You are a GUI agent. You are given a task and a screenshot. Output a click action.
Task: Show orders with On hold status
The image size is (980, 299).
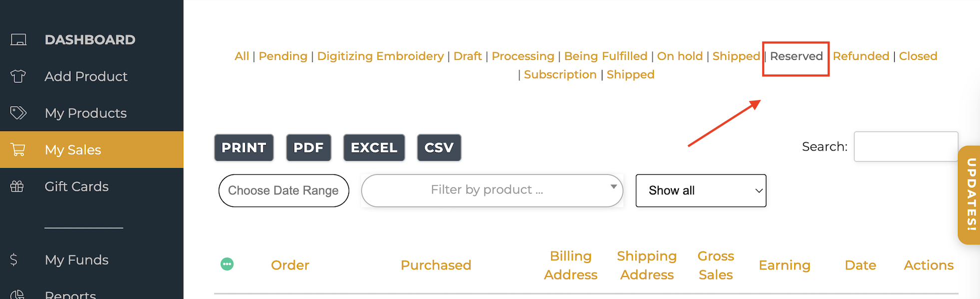click(679, 56)
